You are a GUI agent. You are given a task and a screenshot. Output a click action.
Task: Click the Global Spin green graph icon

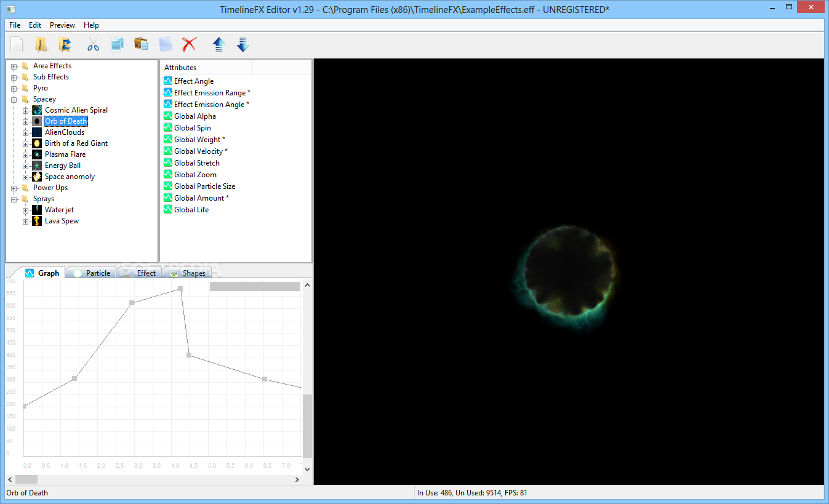point(168,127)
